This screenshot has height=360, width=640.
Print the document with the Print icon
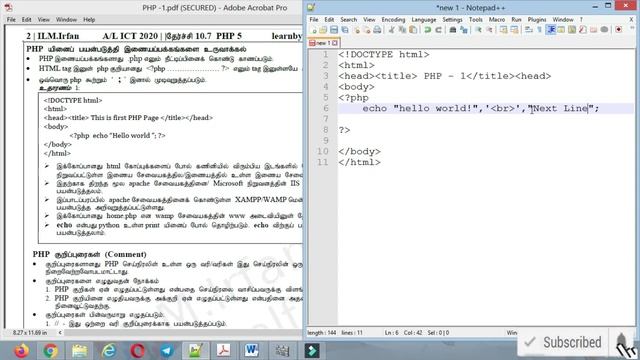377,30
